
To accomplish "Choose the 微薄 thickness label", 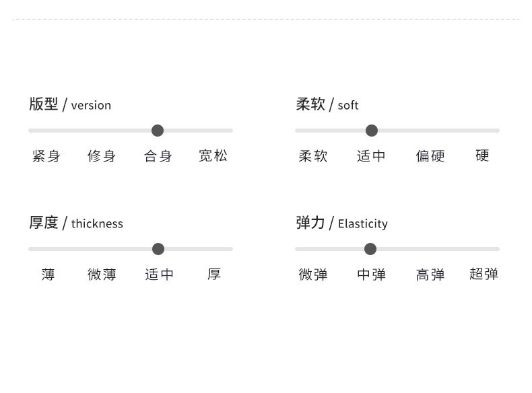I will pos(102,275).
